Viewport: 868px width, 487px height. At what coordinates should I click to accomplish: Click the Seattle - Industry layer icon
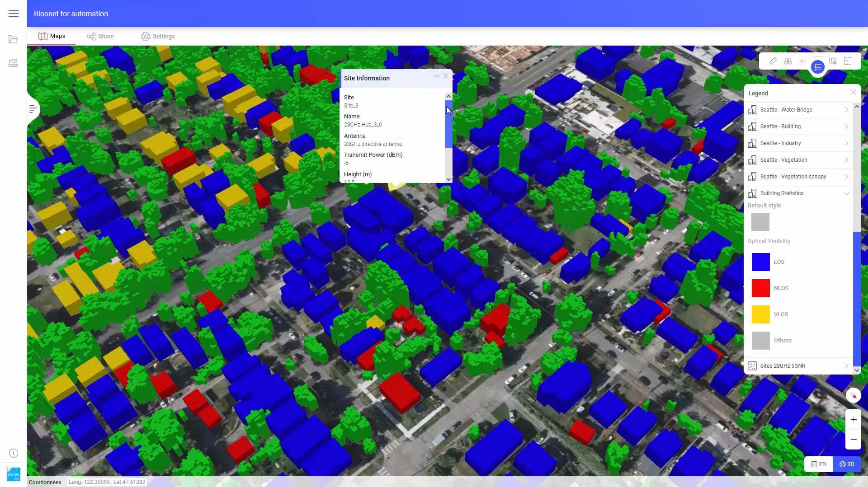coord(752,143)
